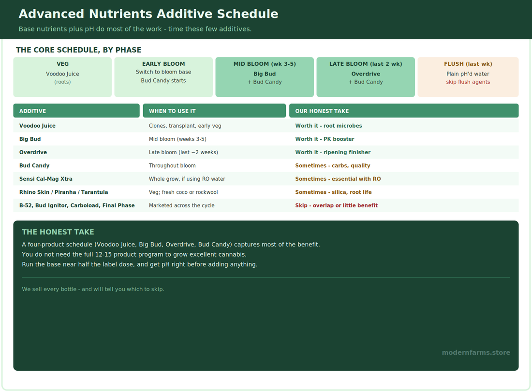
Task: Click 'THE CORE SCHEDULE, BY PHASE' heading
Action: point(78,50)
